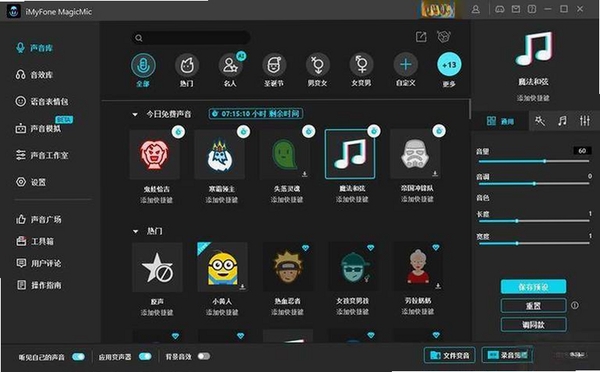This screenshot has height=372, width=600.
Task: Switch to the 通用 general tab
Action: point(500,121)
